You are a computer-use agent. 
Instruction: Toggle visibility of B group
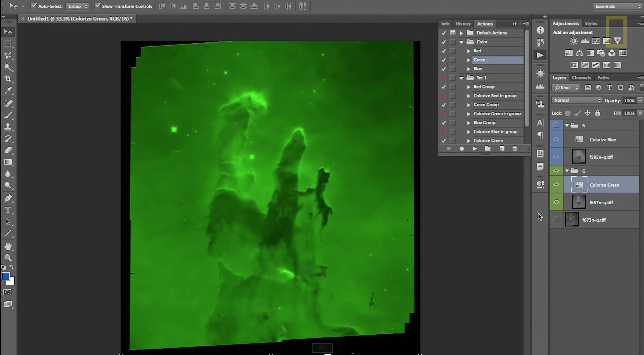(556, 125)
